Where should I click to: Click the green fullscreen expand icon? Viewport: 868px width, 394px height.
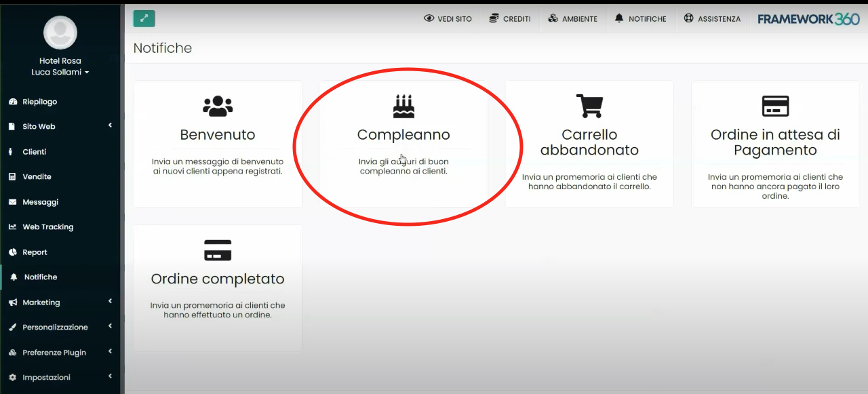144,18
